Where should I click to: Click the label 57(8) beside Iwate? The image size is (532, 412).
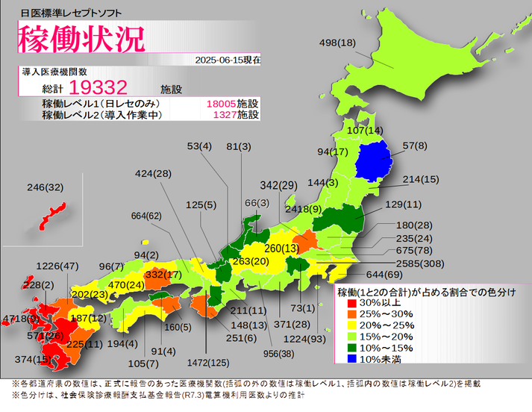click(415, 146)
